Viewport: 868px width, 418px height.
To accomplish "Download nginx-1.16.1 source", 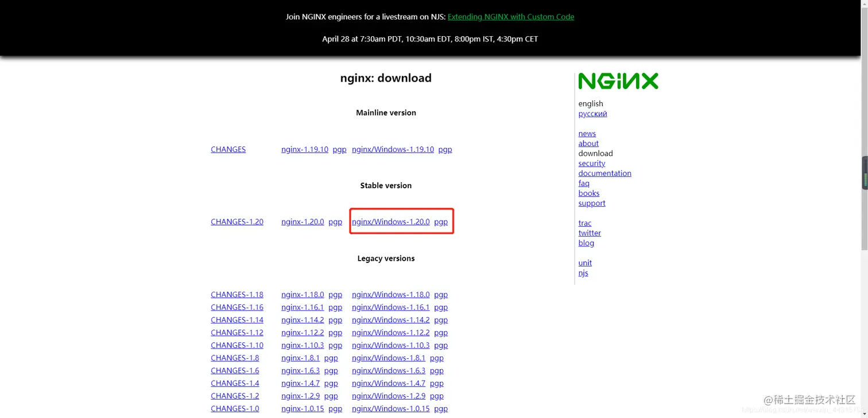I will coord(303,307).
